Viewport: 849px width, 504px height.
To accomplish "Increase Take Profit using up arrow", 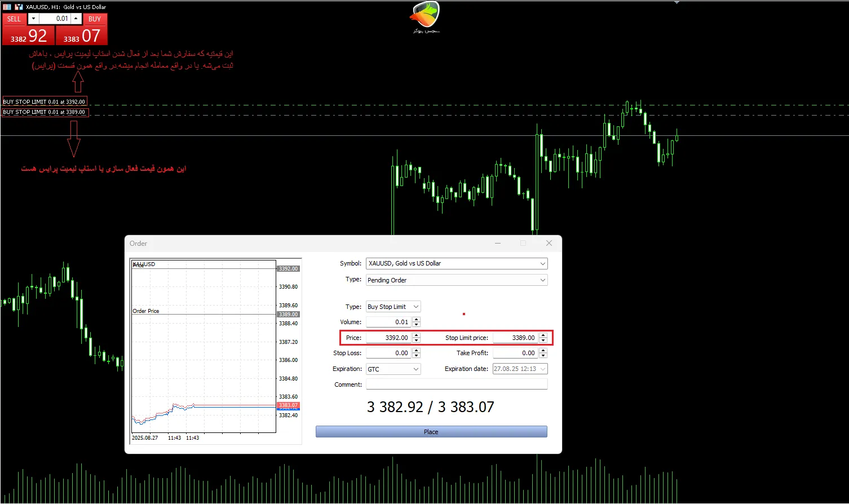I will pos(543,350).
